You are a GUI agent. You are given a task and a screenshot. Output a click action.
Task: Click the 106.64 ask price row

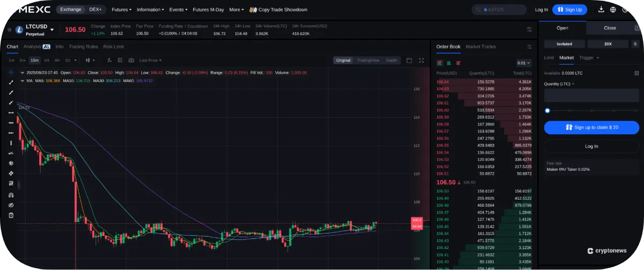point(484,82)
